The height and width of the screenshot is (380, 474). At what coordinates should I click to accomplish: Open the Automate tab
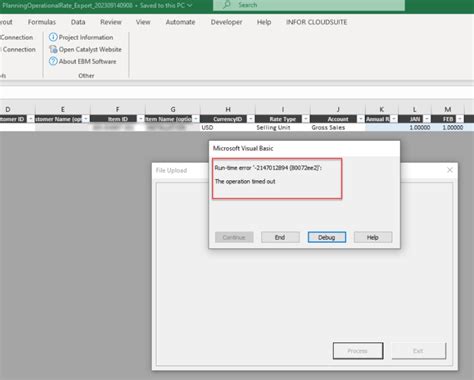point(180,22)
